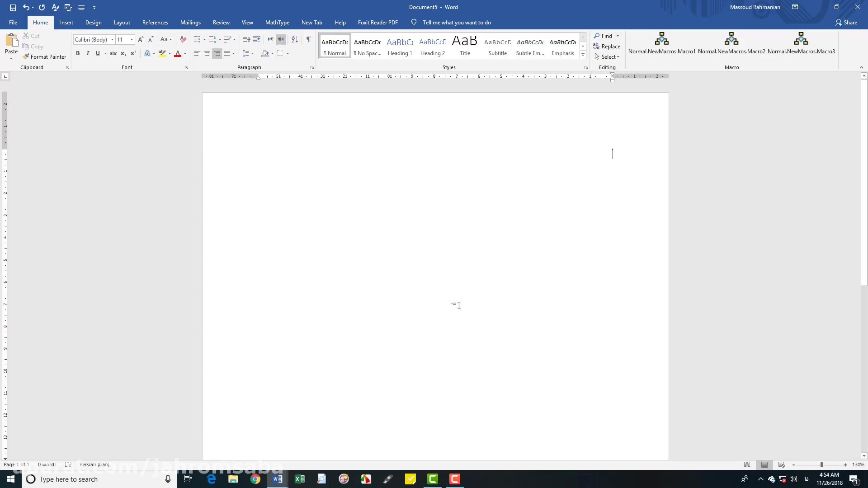The width and height of the screenshot is (868, 488).
Task: Click the Save icon in quick access toolbar
Action: pos(13,7)
